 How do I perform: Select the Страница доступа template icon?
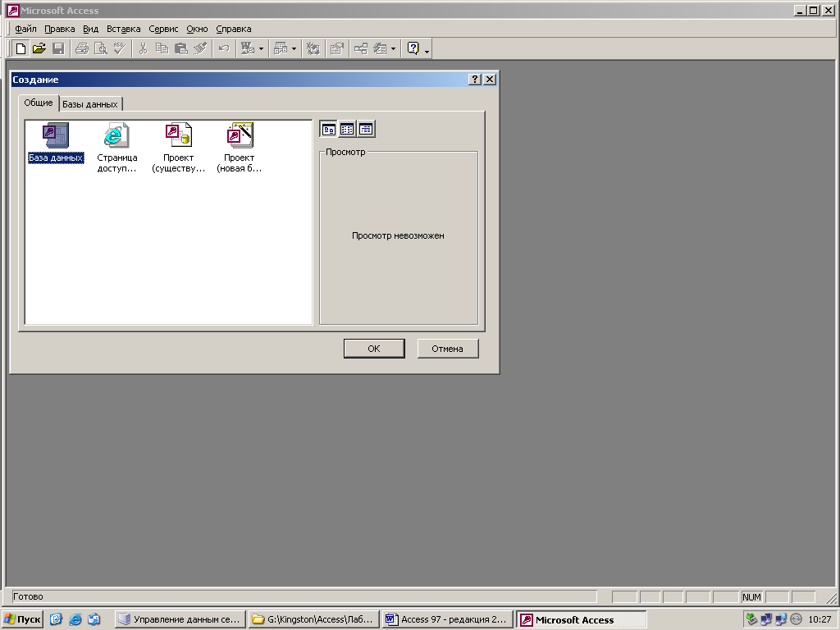coord(116,148)
